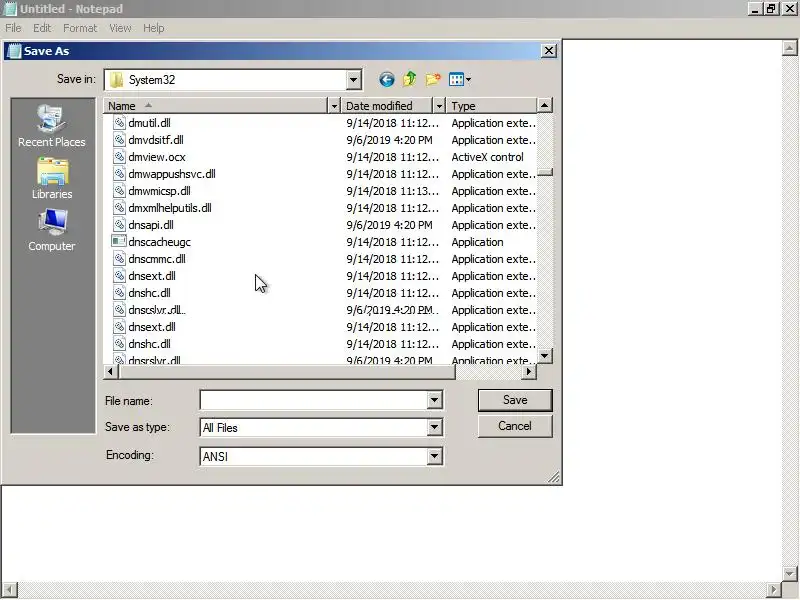Go up one folder level
Image resolution: width=800 pixels, height=600 pixels.
[x=409, y=80]
